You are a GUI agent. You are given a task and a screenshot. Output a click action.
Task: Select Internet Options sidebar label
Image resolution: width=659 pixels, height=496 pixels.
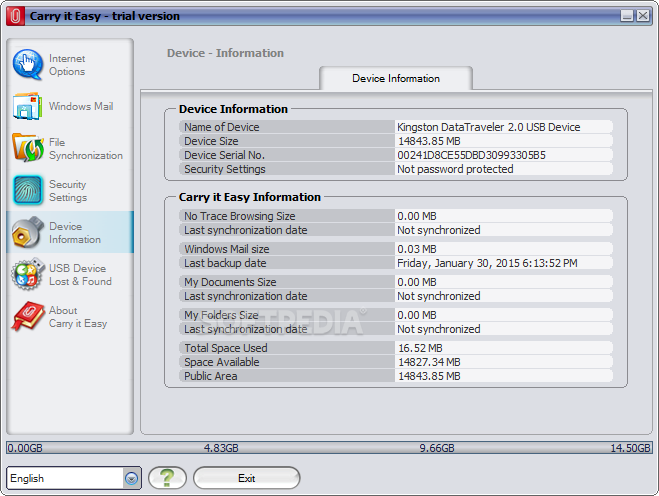(x=67, y=65)
